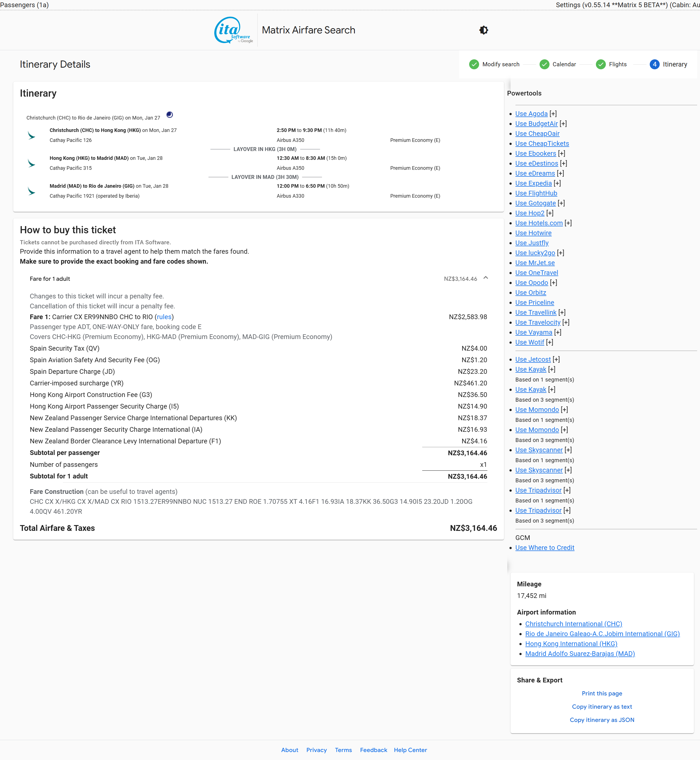
Task: Open the fare rules link
Action: coord(164,317)
